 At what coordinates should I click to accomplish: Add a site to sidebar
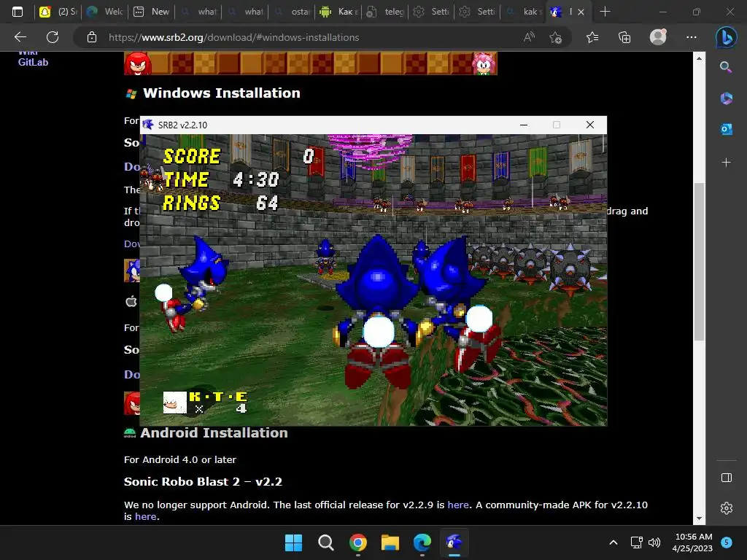click(x=726, y=163)
